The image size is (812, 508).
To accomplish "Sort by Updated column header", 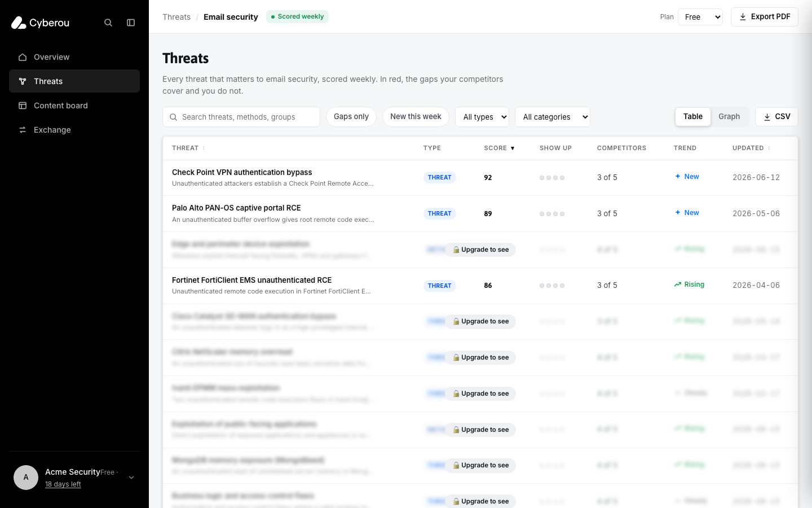I will coord(751,148).
